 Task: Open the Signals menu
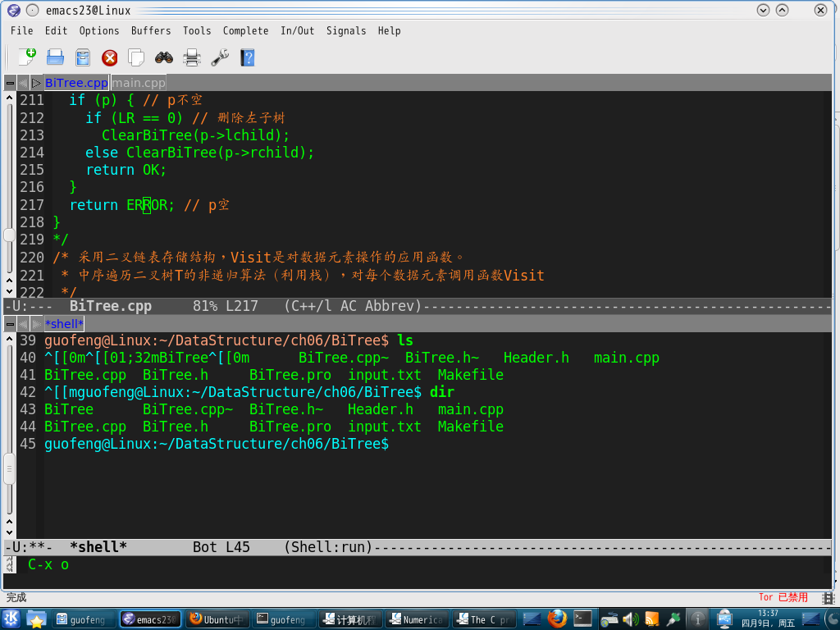coord(346,30)
